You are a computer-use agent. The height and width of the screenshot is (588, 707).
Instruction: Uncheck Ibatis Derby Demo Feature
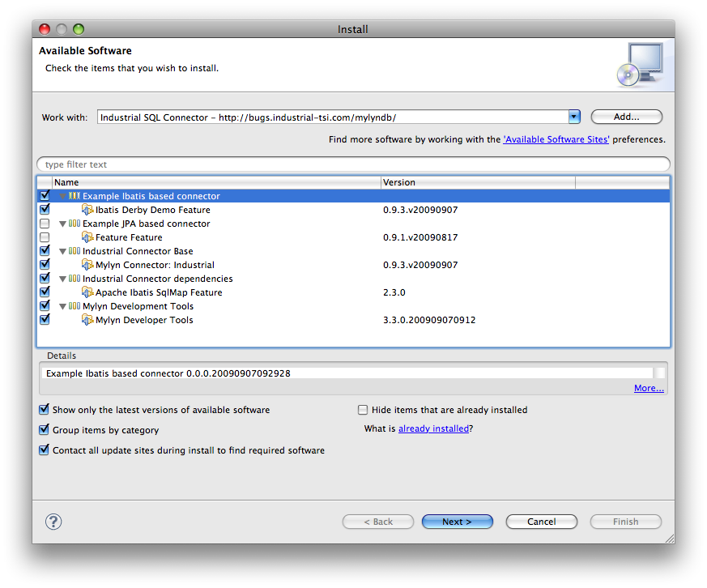point(45,210)
